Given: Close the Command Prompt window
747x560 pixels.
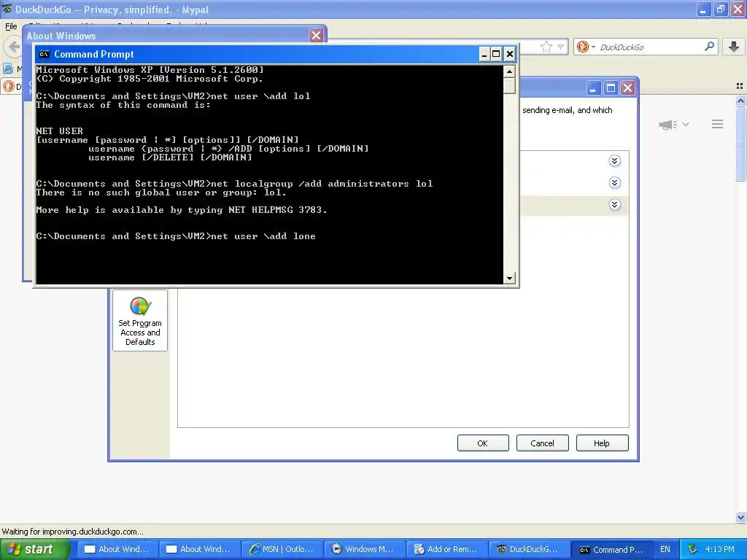Looking at the screenshot, I should tap(509, 54).
